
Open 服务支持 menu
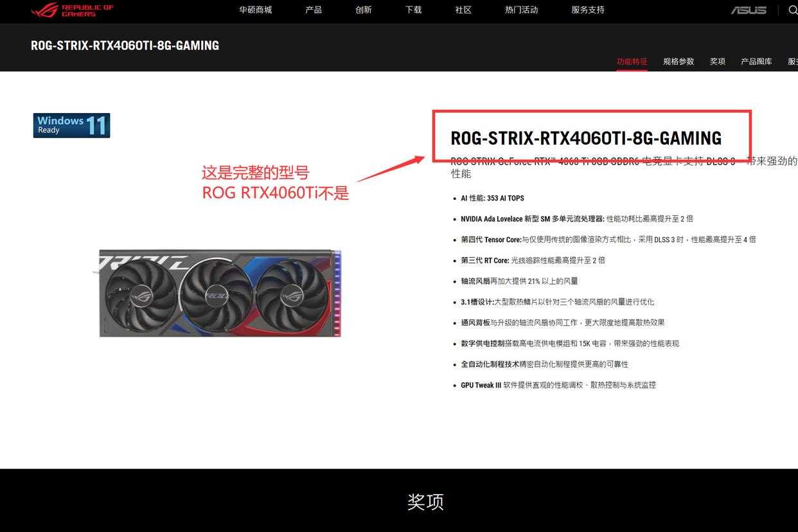(588, 10)
